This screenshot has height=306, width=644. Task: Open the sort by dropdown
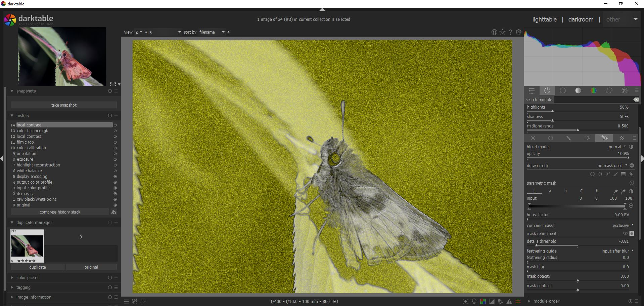coord(223,32)
